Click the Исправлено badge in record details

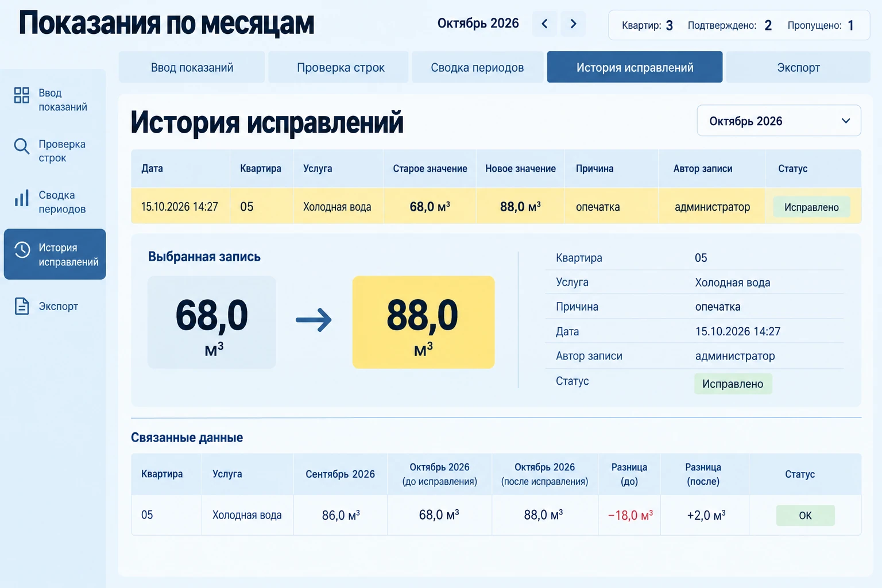pos(733,384)
